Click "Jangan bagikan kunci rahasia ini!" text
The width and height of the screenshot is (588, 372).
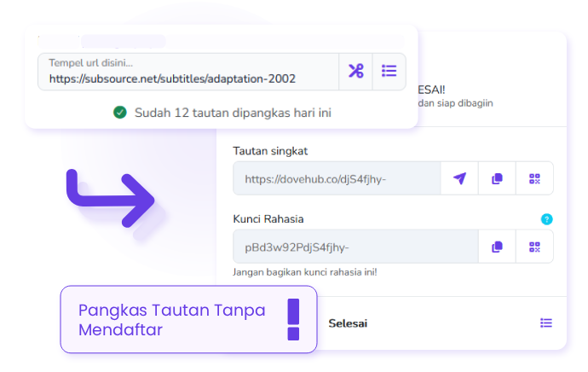coord(305,272)
